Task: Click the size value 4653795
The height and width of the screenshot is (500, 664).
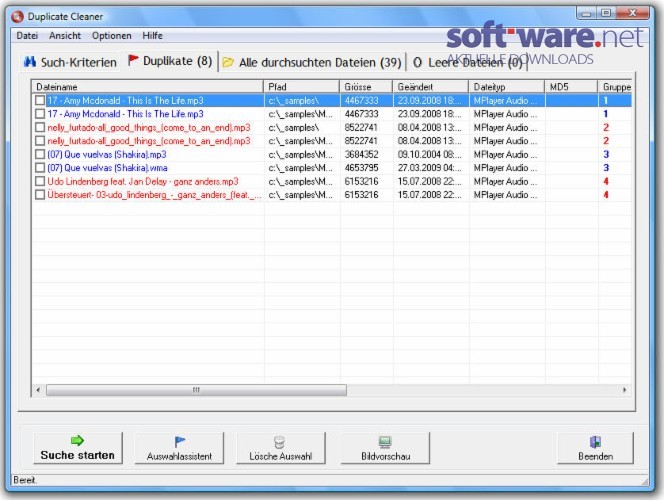Action: click(361, 168)
